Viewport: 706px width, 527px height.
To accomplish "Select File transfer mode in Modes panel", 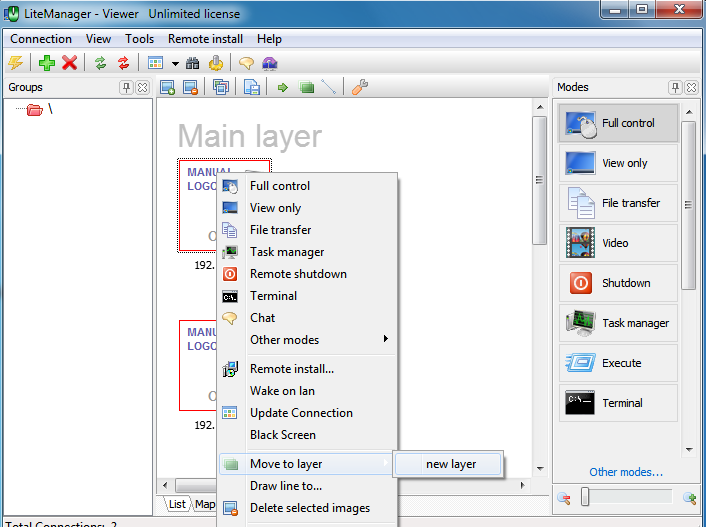I will [x=618, y=203].
